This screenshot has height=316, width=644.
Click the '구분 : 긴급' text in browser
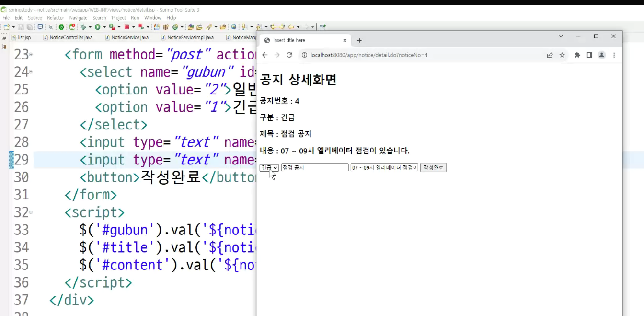(277, 117)
